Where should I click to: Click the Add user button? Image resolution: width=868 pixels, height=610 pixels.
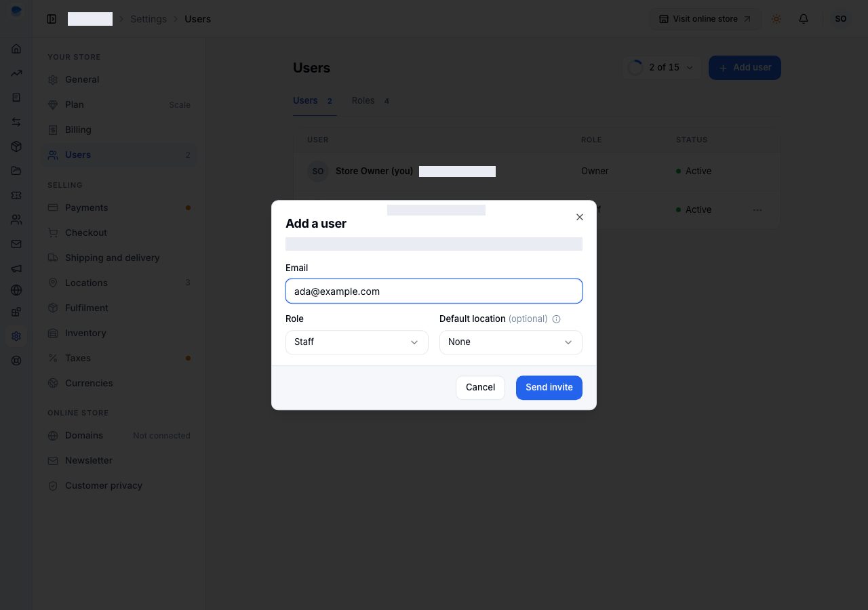[745, 68]
